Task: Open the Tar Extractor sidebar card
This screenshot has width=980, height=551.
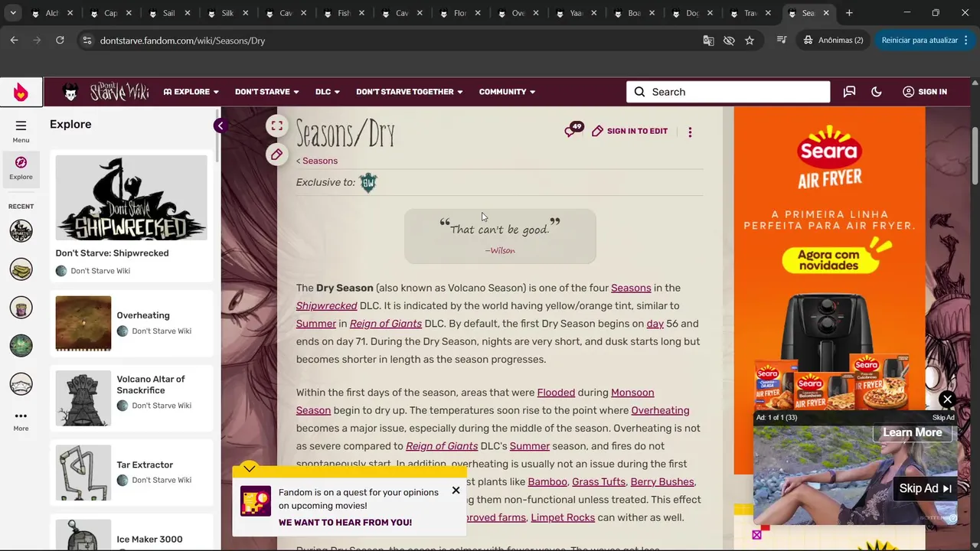Action: 131,472
